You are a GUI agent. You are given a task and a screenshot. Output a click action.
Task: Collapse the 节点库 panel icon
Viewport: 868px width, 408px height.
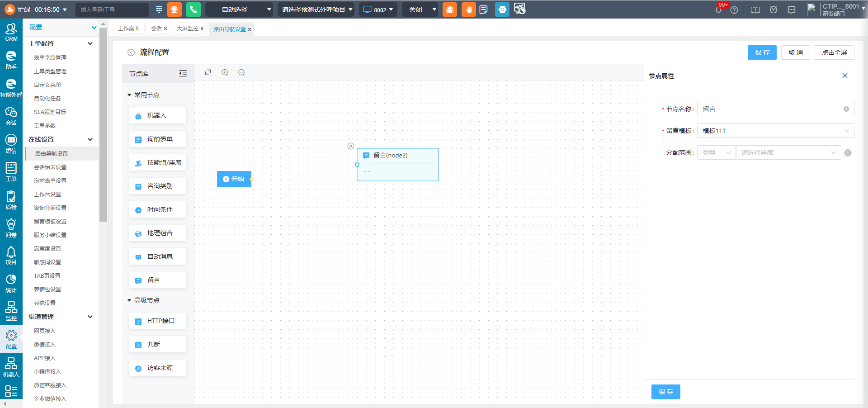click(183, 73)
